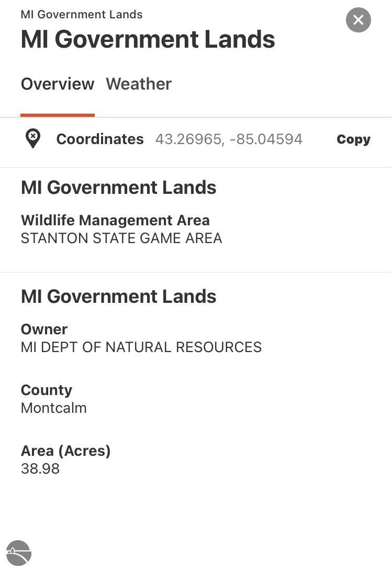
Task: Tap the MI Government Lands heading above Owner
Action: click(119, 297)
